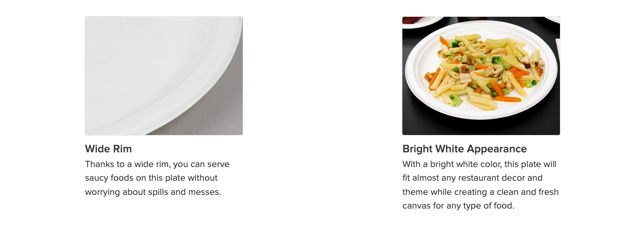
Task: Click the word 'saucy' in the left paragraph
Action: (x=96, y=179)
